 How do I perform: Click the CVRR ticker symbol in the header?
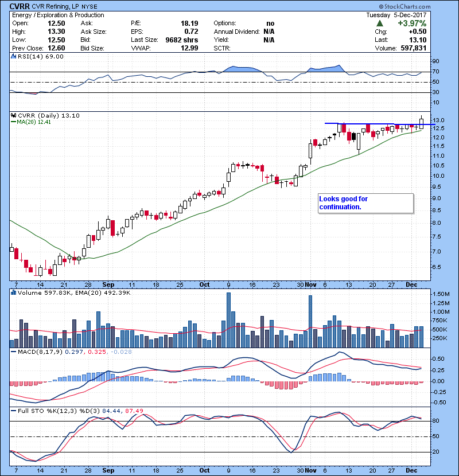tap(20, 6)
